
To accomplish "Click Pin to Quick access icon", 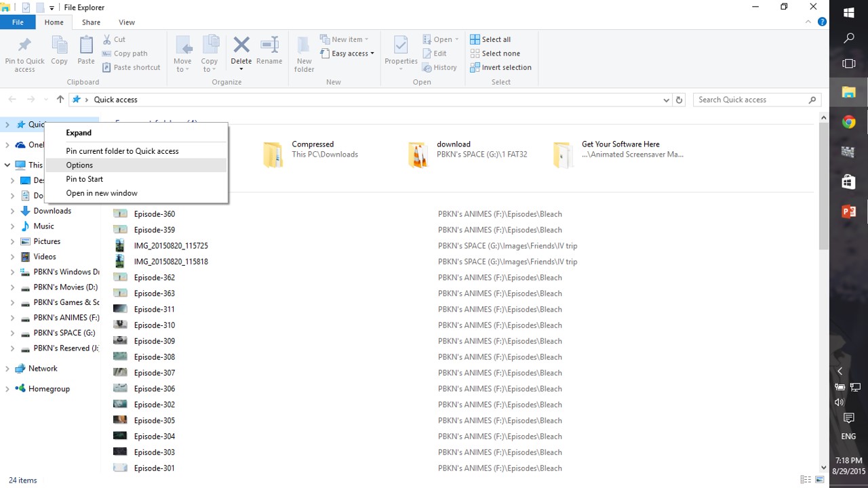I will click(24, 46).
